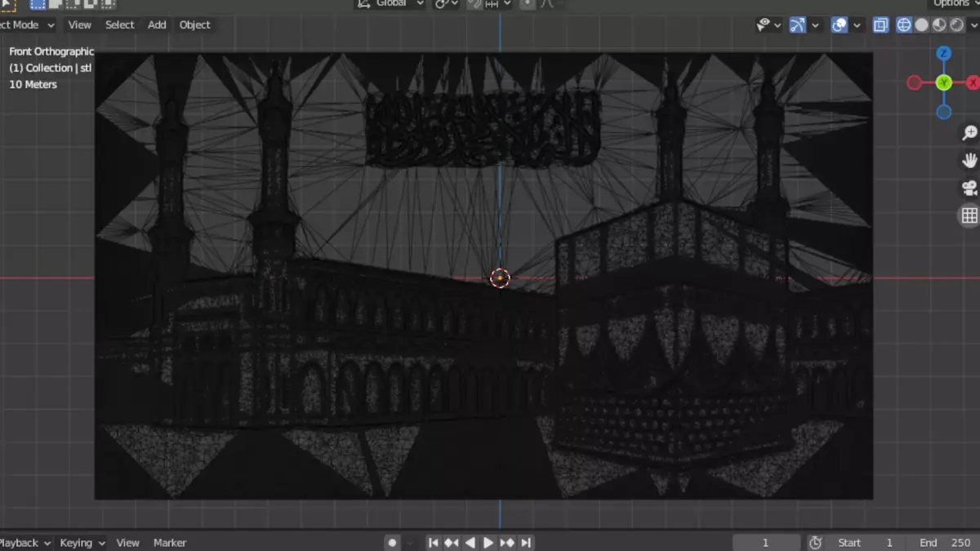Click the pan view hand icon
This screenshot has height=551, width=980.
click(969, 161)
